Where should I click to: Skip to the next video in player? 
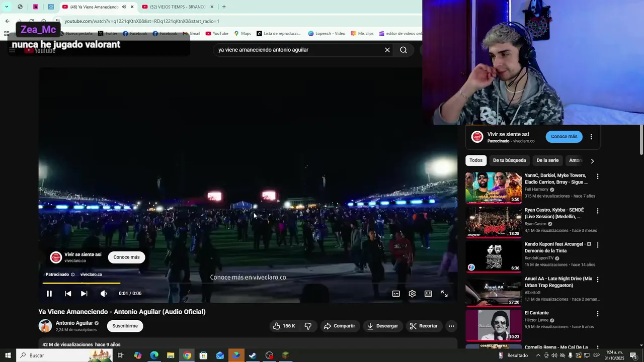pyautogui.click(x=84, y=294)
